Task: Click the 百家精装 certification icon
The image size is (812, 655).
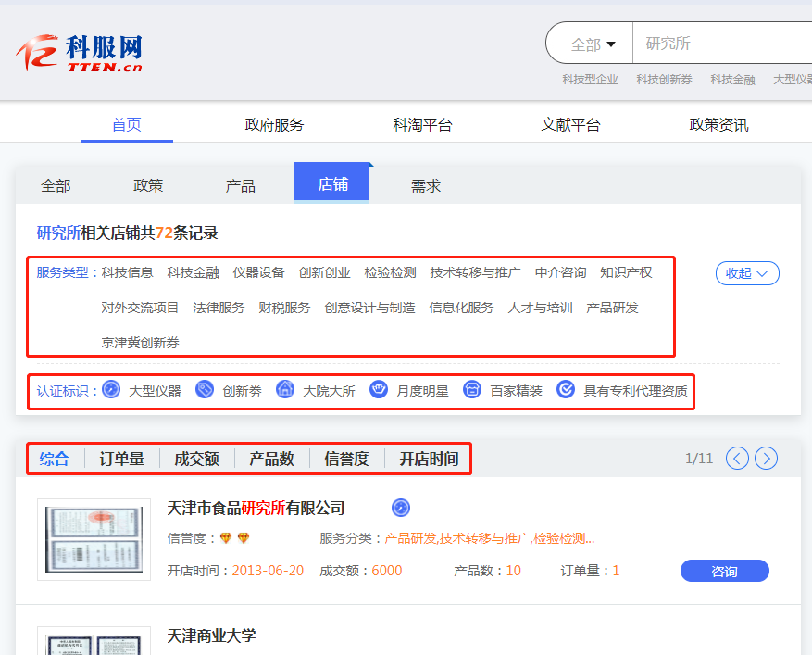Action: (x=472, y=389)
